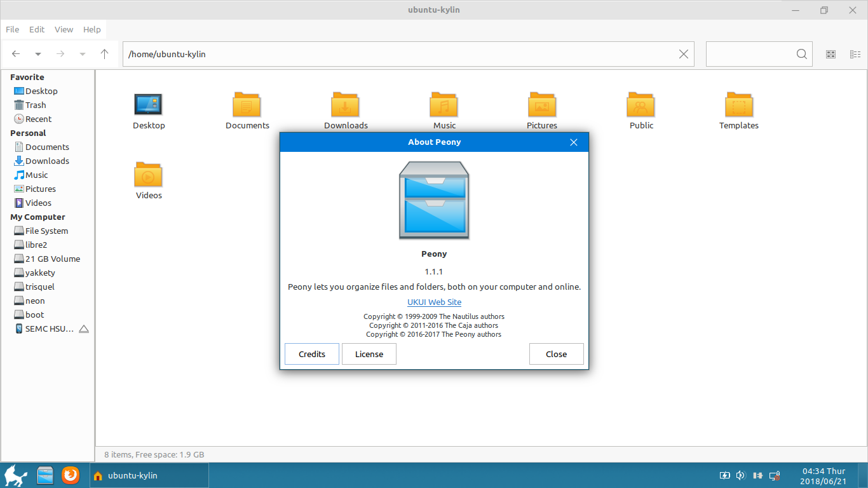868x488 pixels.
Task: Clear the path bar with the X
Action: pyautogui.click(x=683, y=54)
